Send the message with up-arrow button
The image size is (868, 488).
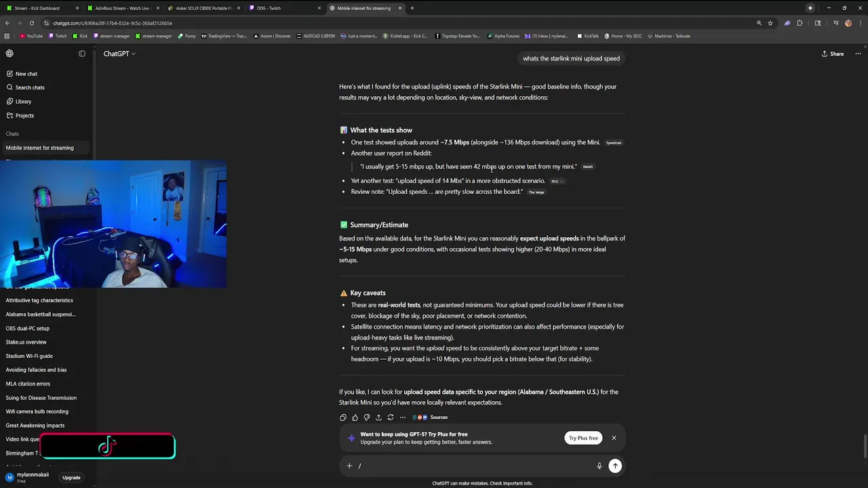tap(615, 466)
